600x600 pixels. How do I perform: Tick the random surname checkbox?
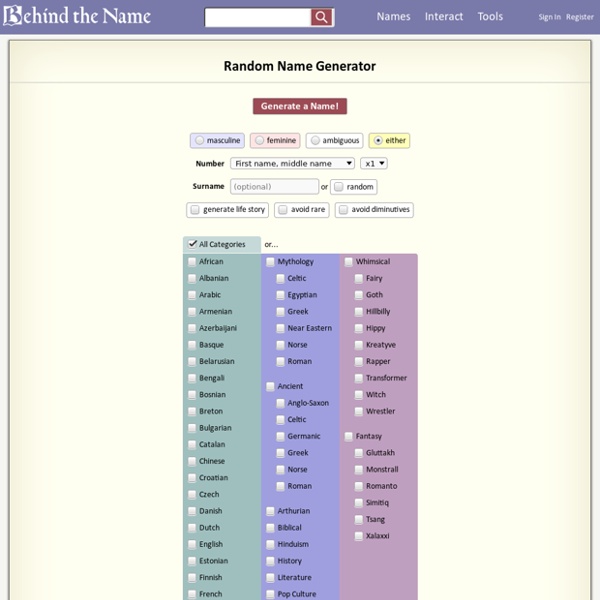click(x=339, y=187)
